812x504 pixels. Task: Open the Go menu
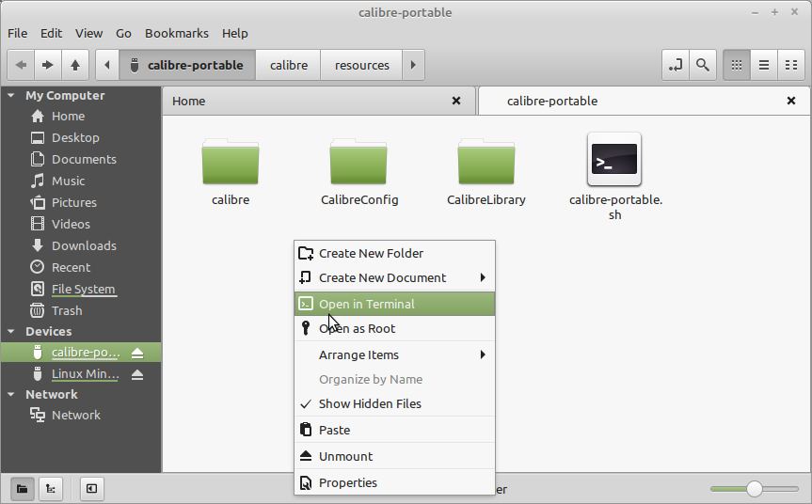coord(123,33)
